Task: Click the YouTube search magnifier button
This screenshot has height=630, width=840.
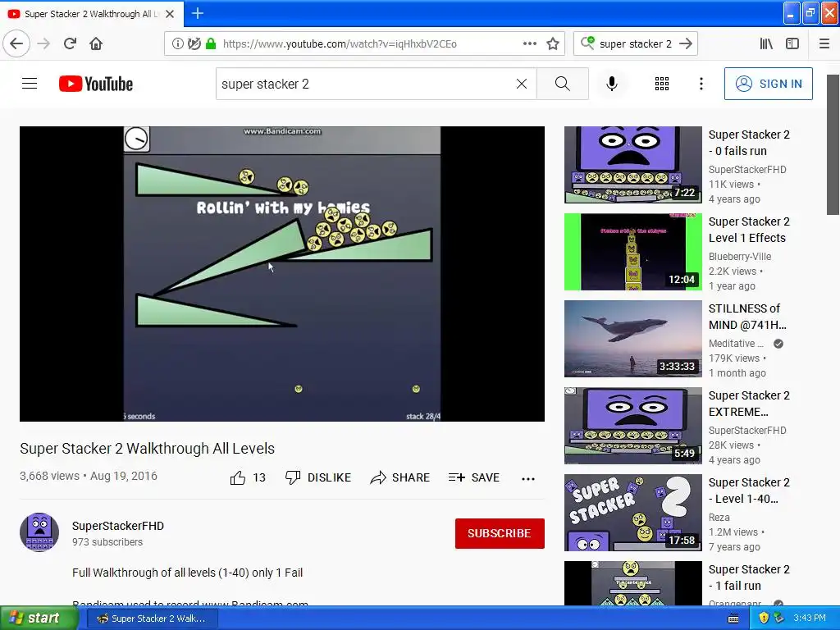Action: click(563, 84)
